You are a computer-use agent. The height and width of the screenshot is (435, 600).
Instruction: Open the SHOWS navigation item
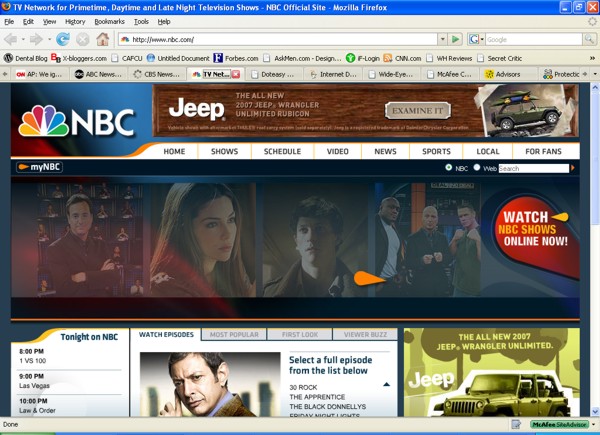(225, 152)
